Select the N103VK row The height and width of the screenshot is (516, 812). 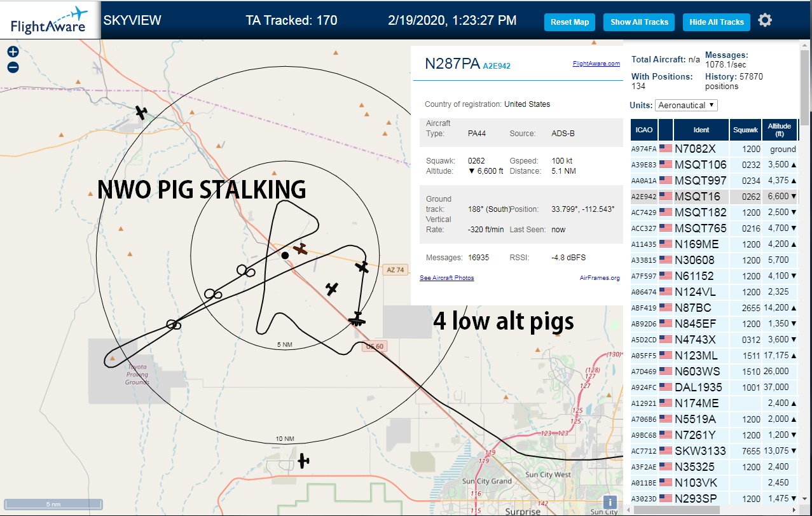pos(713,483)
